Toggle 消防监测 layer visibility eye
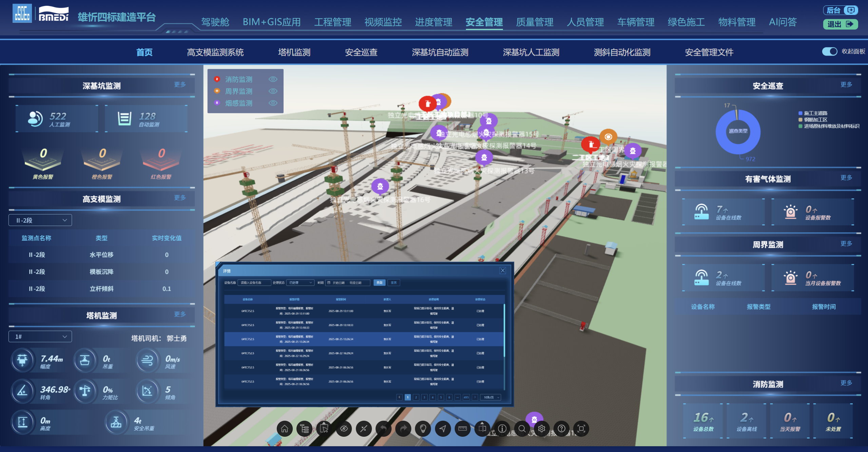 (273, 79)
